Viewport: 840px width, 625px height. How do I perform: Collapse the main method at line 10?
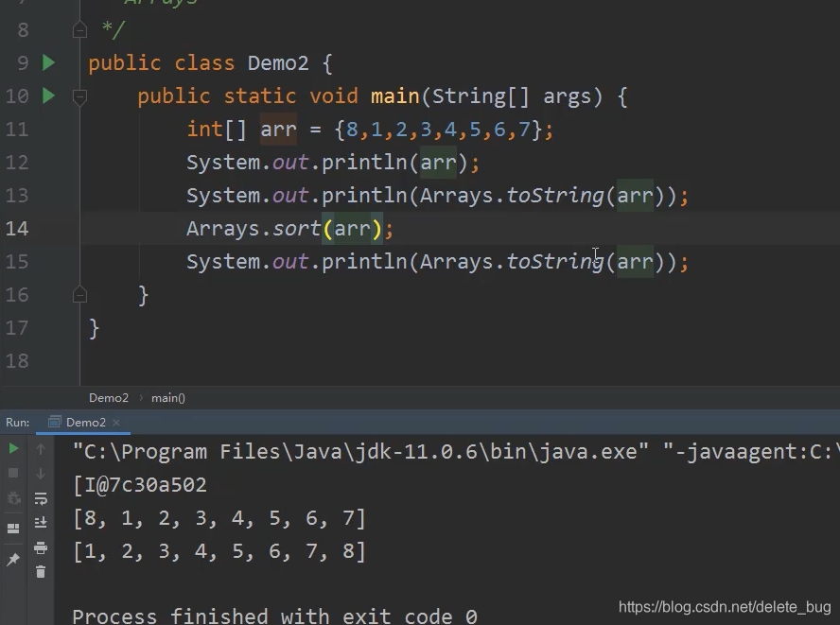click(x=79, y=97)
